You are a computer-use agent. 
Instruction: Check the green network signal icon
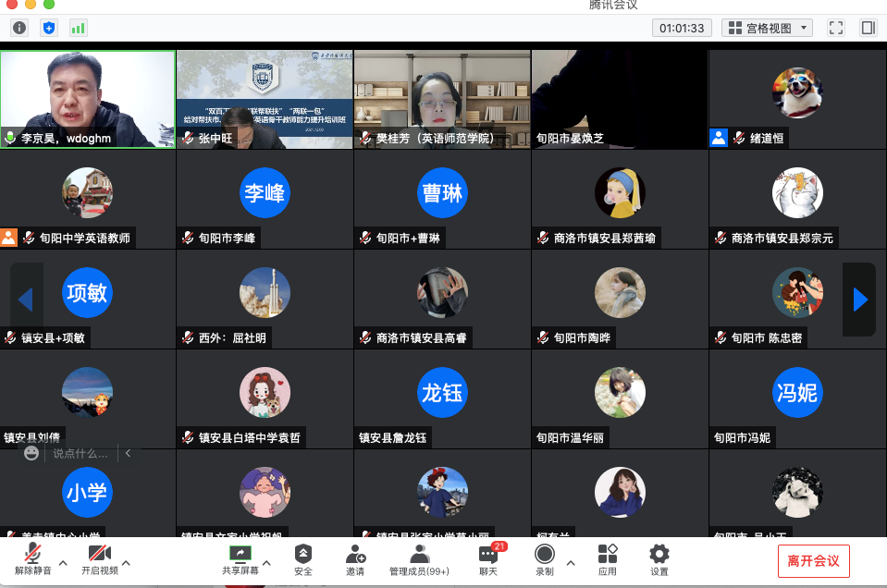point(78,28)
